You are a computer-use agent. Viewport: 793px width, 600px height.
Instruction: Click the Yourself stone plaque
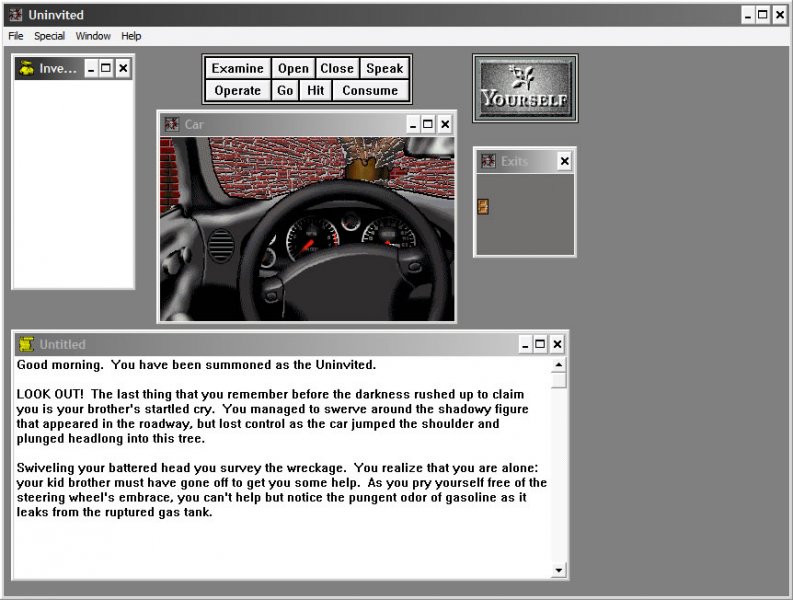pyautogui.click(x=525, y=89)
